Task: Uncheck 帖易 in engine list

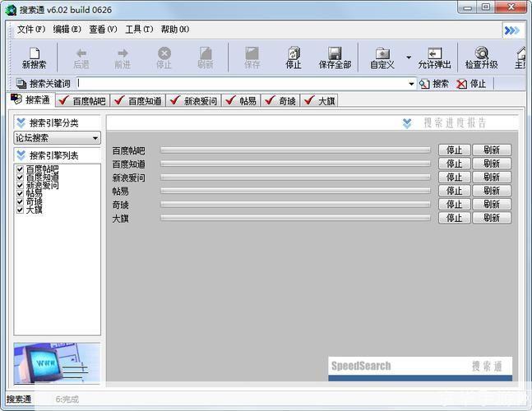Action: (20, 193)
